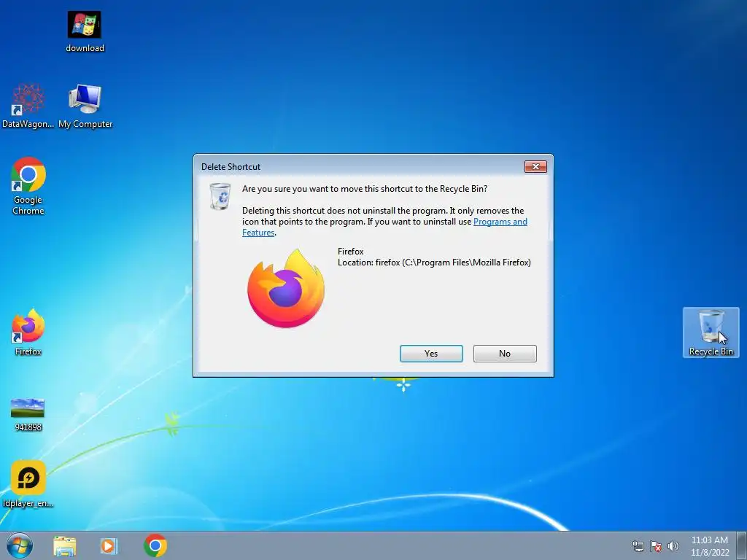Viewport: 747px width, 560px height.
Task: Open the volume speaker tray icon
Action: (x=673, y=546)
